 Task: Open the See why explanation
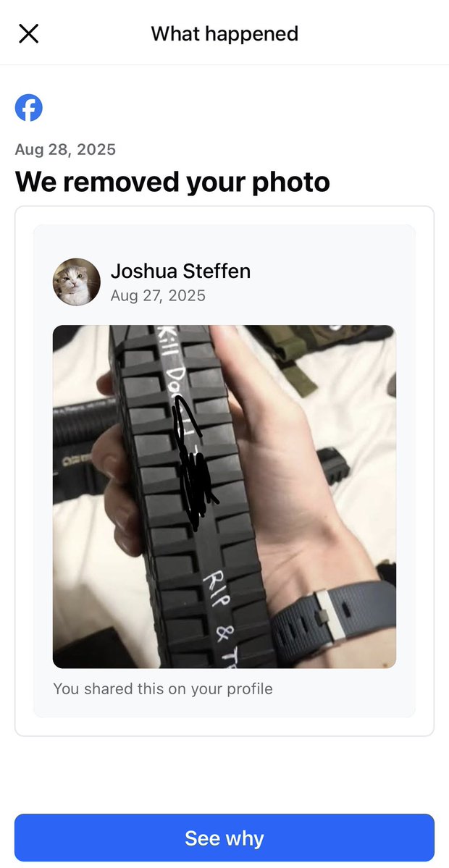224,838
